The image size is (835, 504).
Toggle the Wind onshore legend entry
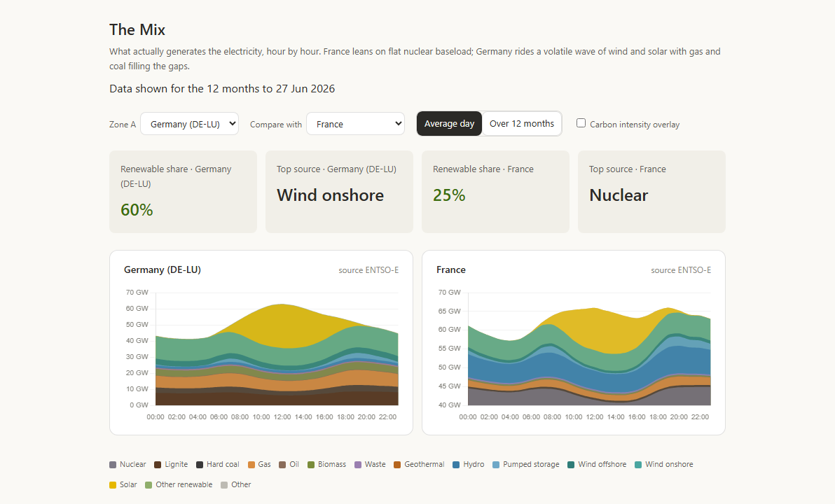pos(664,465)
